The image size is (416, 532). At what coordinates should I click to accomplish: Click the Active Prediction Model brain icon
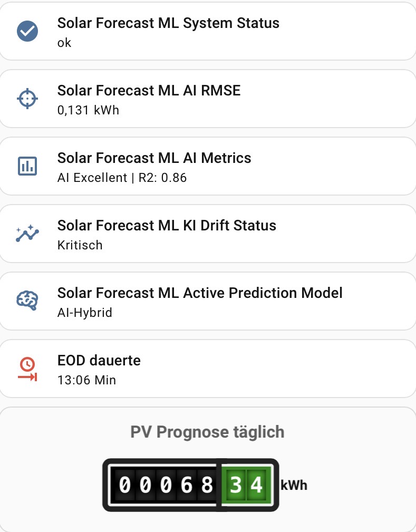(27, 301)
